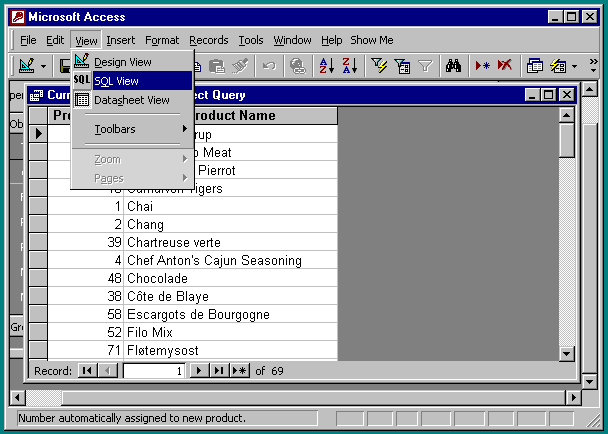Click the Product Name column header
Image resolution: width=608 pixels, height=434 pixels.
(x=231, y=116)
